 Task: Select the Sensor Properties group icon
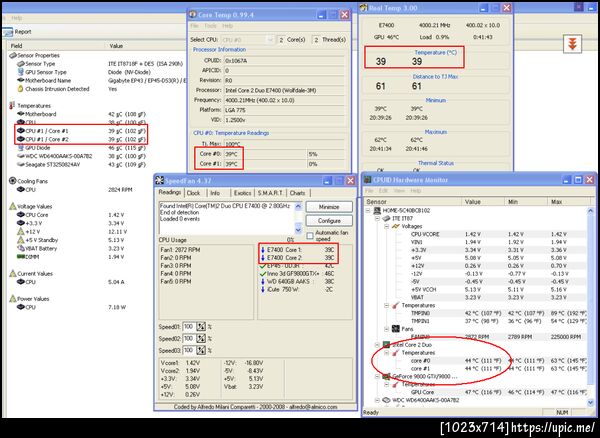(x=13, y=55)
